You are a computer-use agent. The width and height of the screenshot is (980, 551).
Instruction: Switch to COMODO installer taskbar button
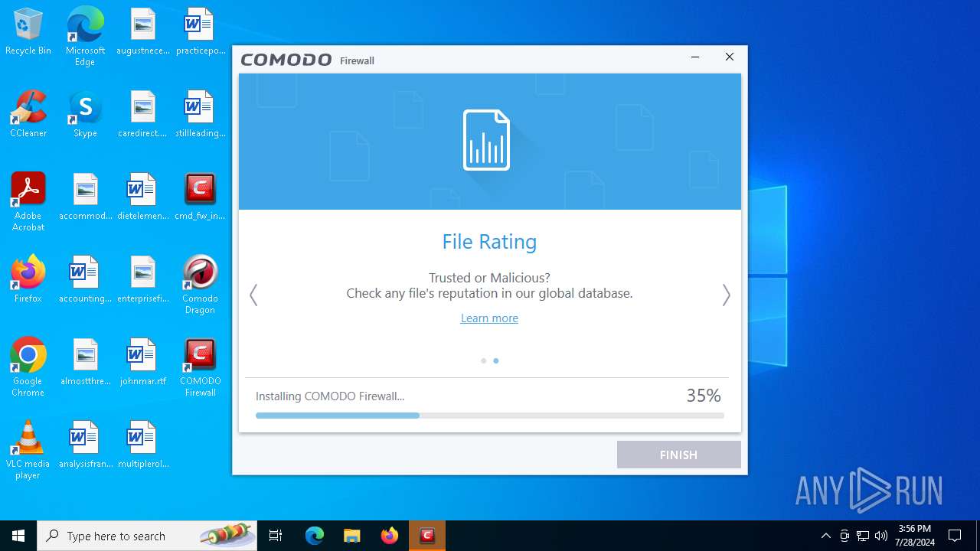[427, 536]
